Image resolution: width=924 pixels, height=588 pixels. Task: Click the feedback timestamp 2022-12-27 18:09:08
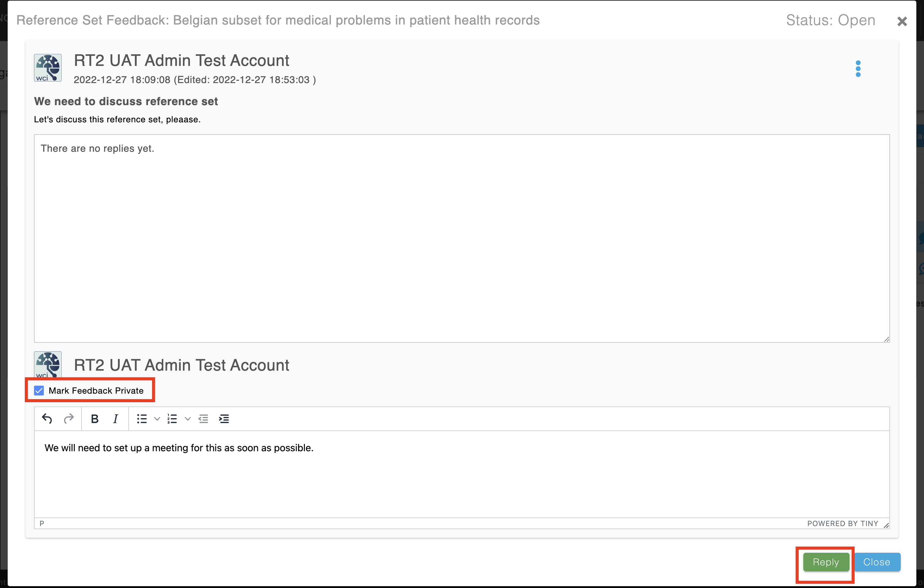[122, 80]
